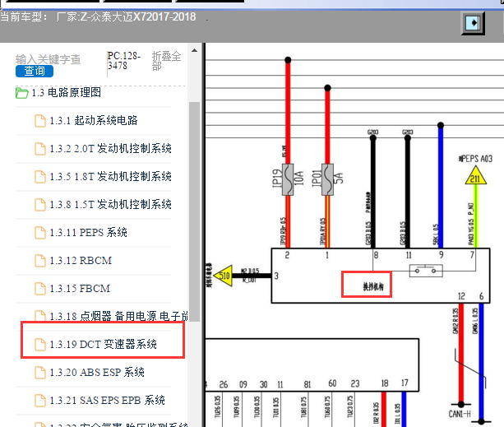Click the IP19 10A fuse symbol

coord(289,179)
